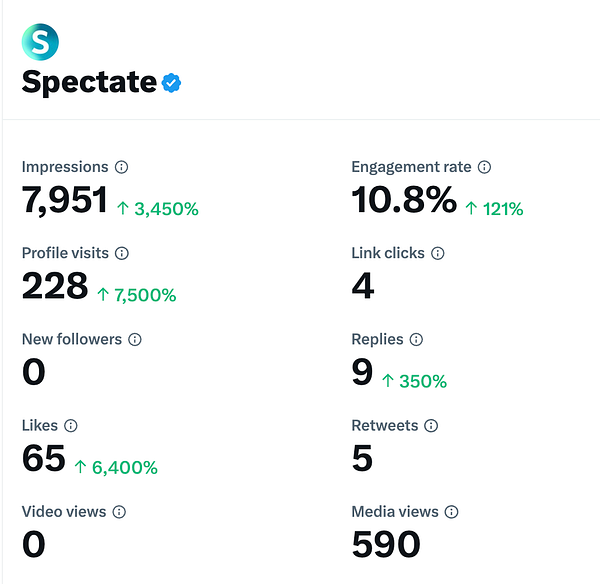
Task: Click the 6,400% likes increase indicator
Action: tap(115, 467)
